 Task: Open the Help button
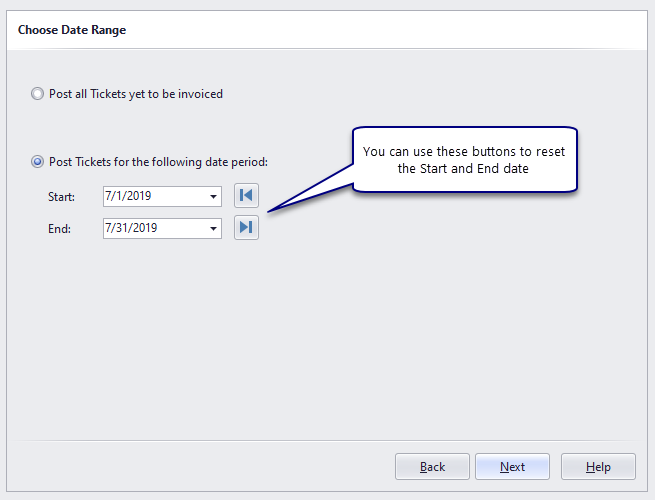(x=598, y=467)
